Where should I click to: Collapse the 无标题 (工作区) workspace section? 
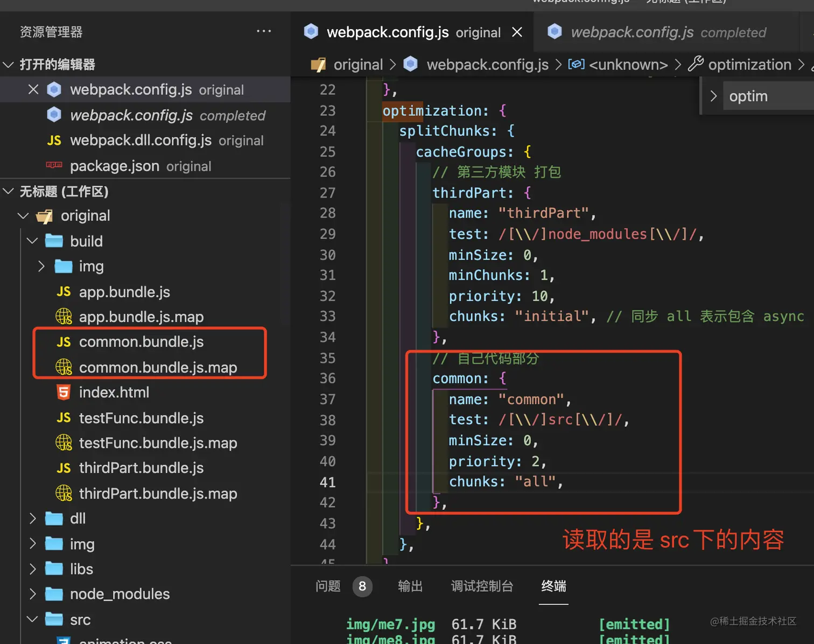click(8, 191)
